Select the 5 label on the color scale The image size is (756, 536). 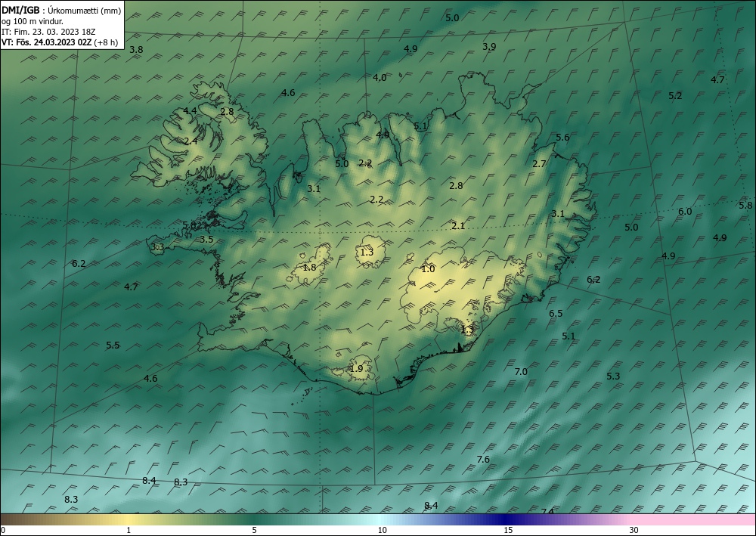[254, 530]
